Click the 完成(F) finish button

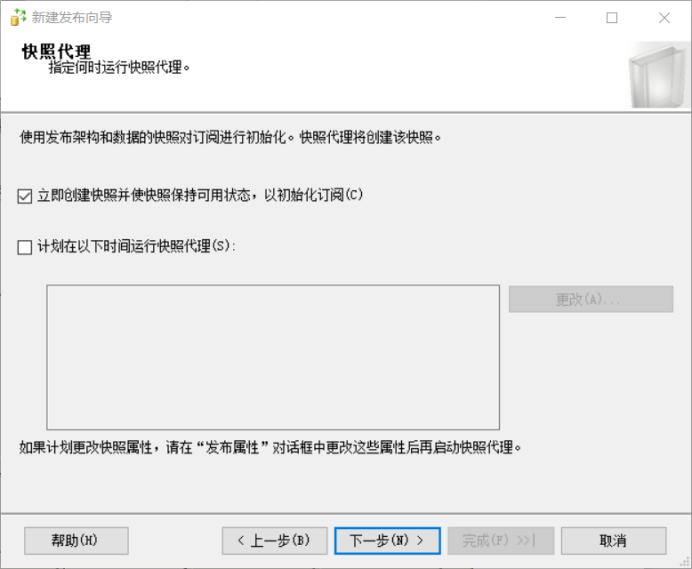pyautogui.click(x=500, y=541)
